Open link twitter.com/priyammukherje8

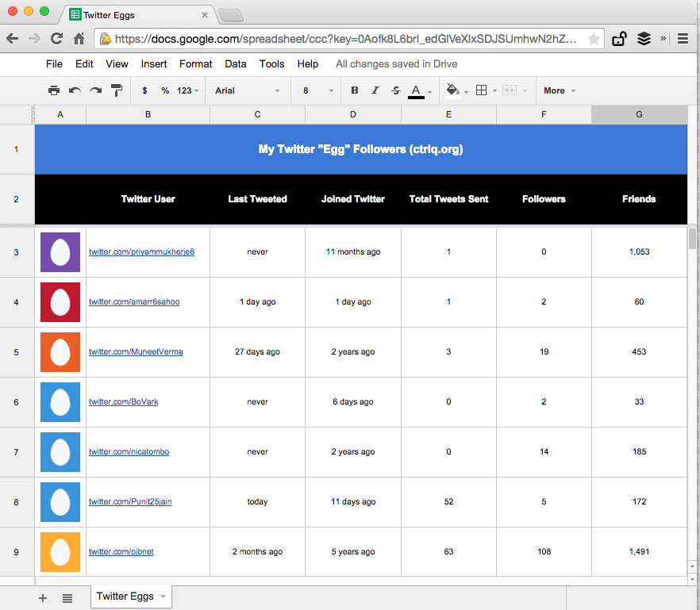[x=141, y=251]
